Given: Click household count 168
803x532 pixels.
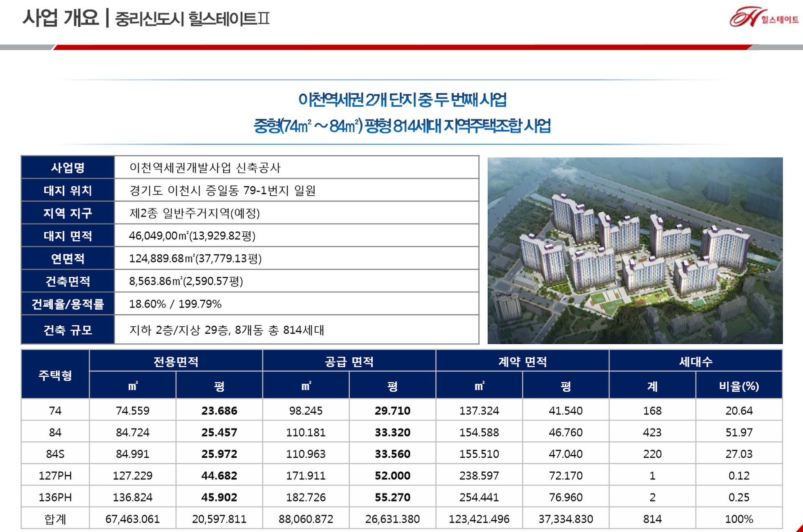Looking at the screenshot, I should [652, 411].
